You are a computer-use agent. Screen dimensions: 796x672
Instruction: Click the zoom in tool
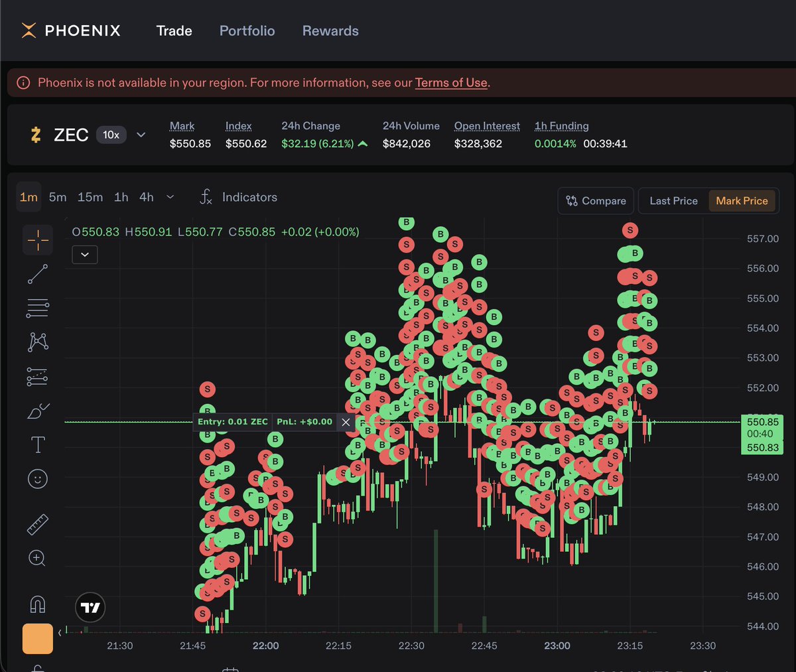pyautogui.click(x=38, y=559)
